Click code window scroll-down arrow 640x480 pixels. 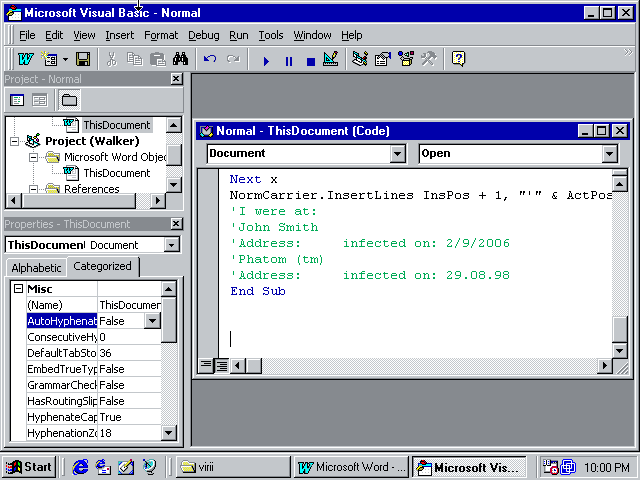click(620, 350)
